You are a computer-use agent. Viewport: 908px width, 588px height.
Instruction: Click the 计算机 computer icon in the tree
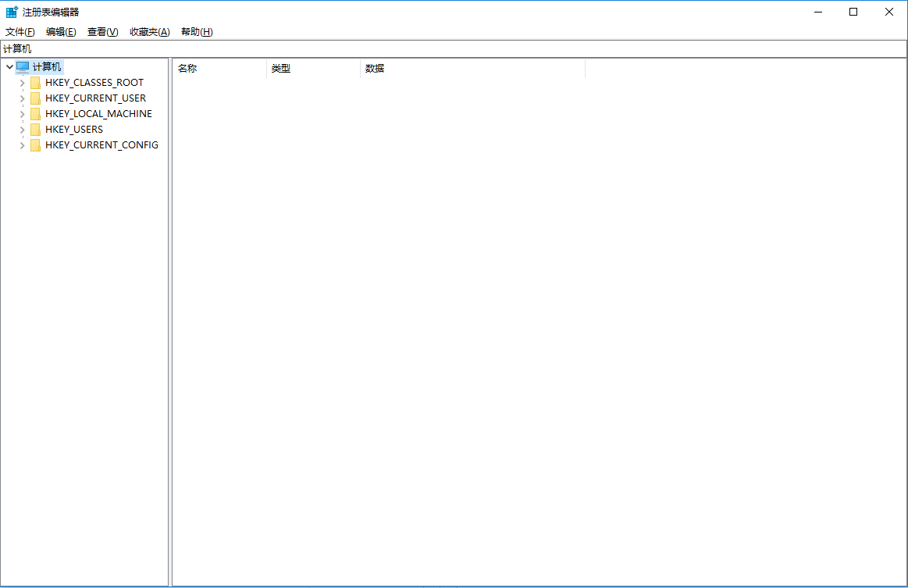tap(21, 66)
